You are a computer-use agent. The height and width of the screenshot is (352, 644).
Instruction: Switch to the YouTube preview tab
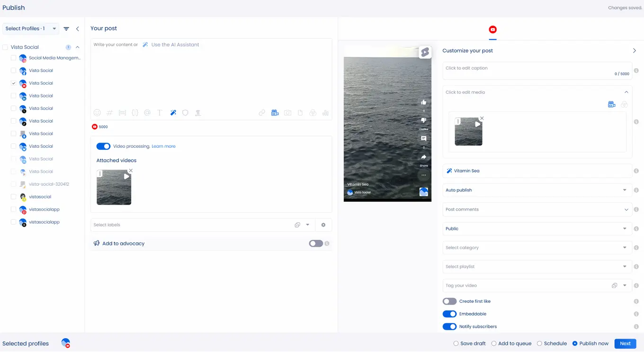click(492, 29)
